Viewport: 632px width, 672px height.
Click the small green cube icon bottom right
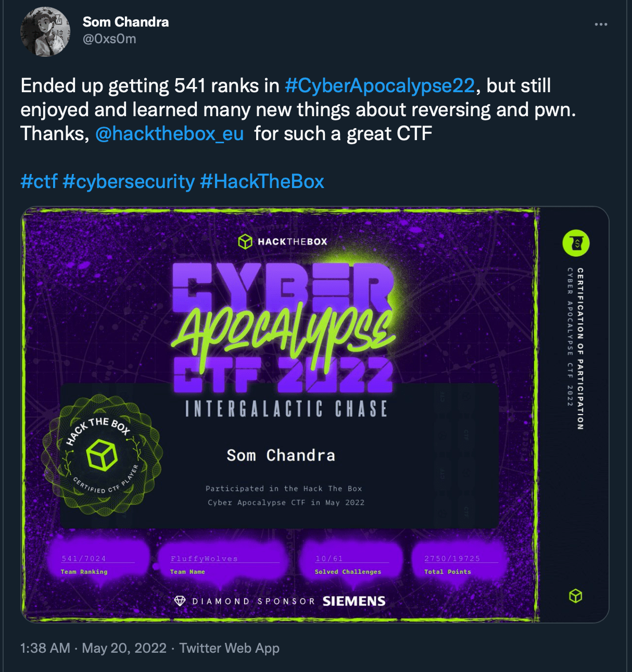coord(576,596)
